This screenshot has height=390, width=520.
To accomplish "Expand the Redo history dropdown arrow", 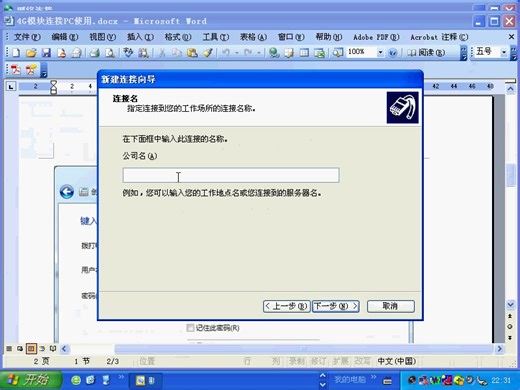I will [259, 53].
